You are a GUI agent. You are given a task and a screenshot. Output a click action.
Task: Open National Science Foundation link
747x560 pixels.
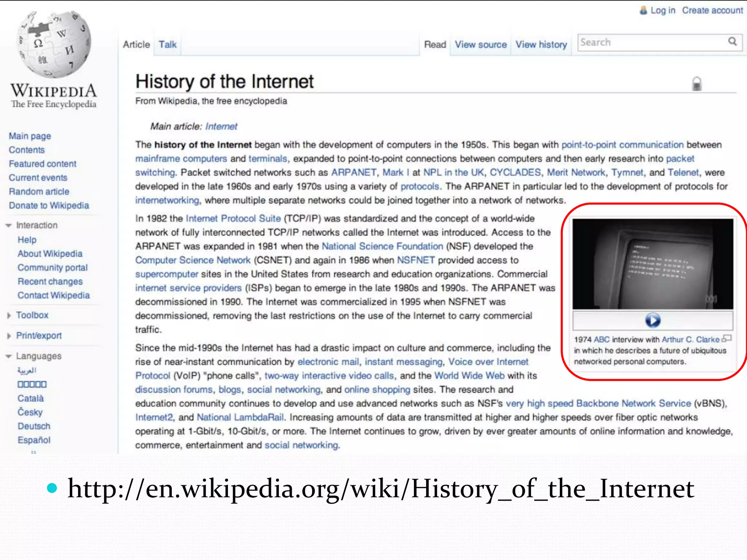[382, 246]
